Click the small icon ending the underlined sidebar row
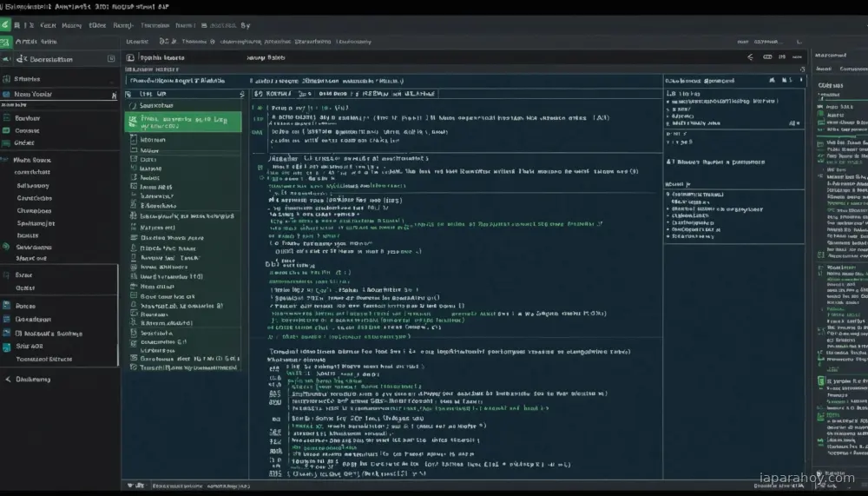868x496 pixels. point(114,96)
